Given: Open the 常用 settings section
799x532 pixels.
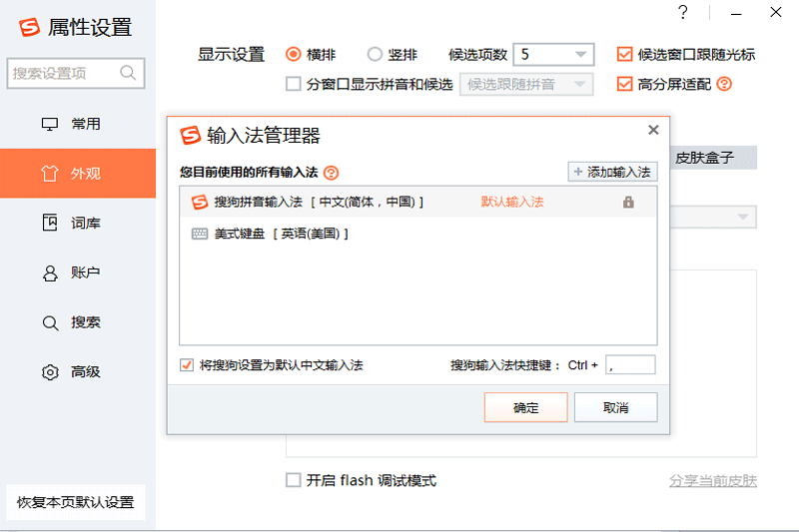Looking at the screenshot, I should pyautogui.click(x=78, y=124).
